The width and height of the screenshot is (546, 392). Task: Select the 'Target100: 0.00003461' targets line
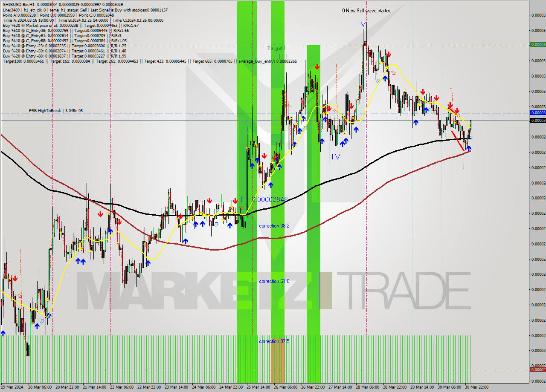coord(149,61)
